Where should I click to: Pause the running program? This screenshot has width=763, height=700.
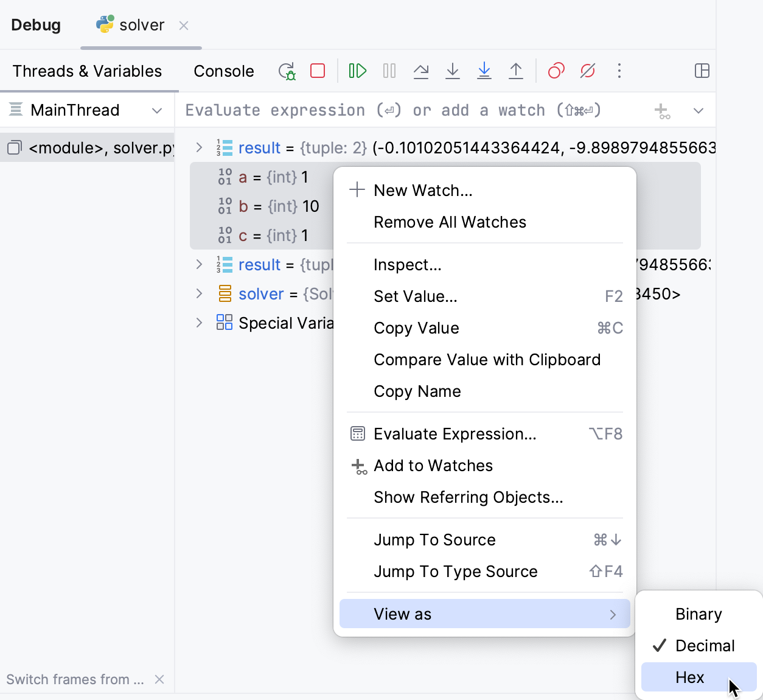point(389,71)
